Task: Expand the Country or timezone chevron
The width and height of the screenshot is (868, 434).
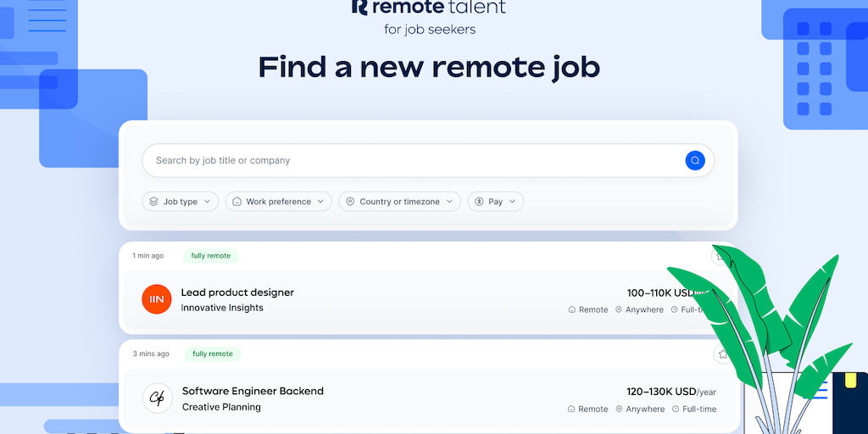Action: [449, 202]
